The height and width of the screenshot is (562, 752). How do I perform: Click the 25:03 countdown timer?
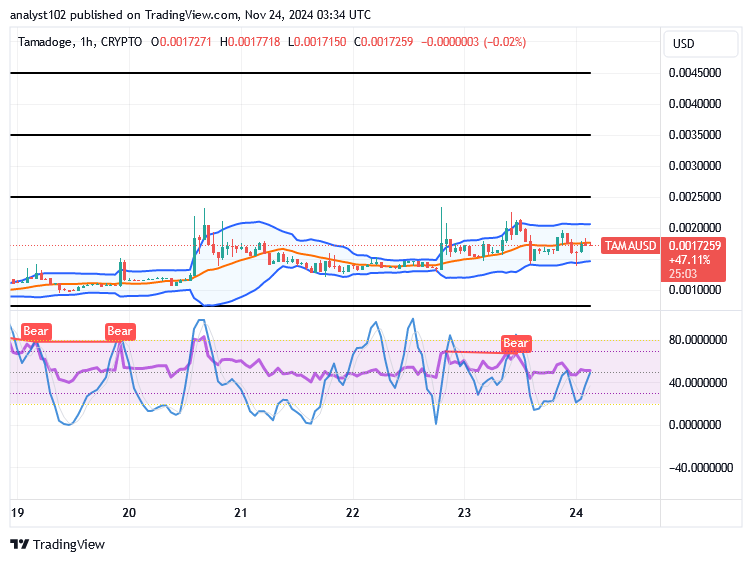coord(683,274)
